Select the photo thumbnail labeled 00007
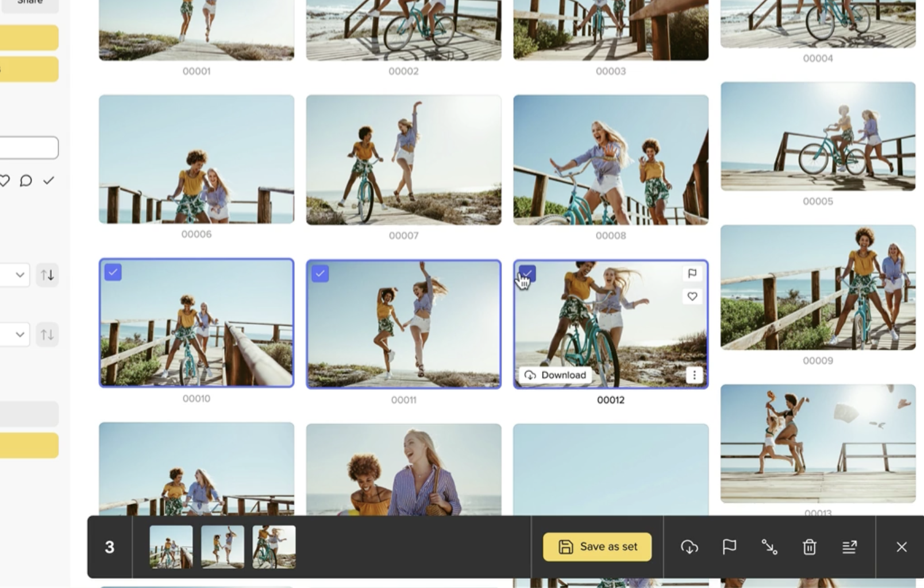 pos(403,160)
